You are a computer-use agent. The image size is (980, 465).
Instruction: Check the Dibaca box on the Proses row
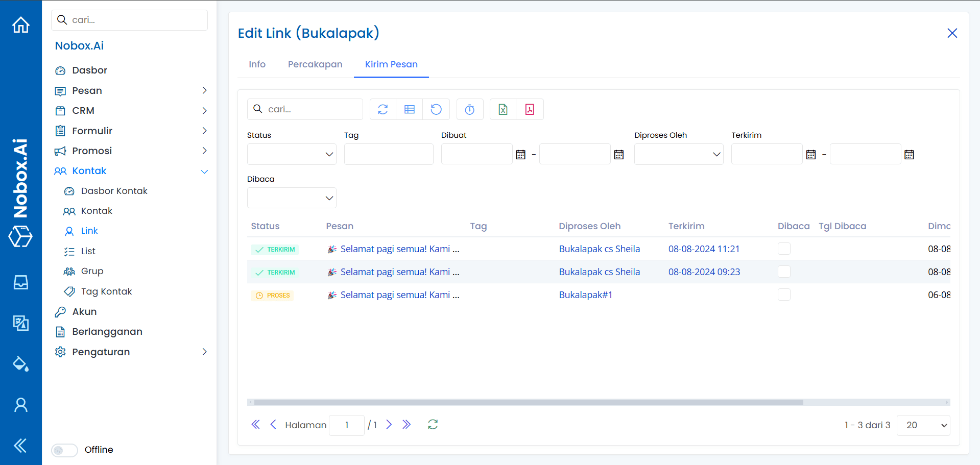coord(784,295)
